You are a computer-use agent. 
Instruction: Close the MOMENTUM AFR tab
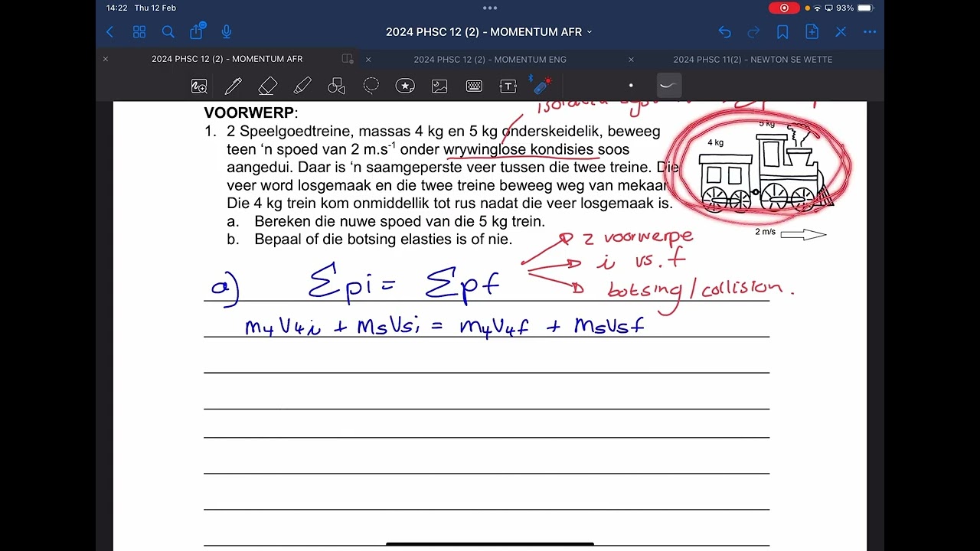pos(106,59)
